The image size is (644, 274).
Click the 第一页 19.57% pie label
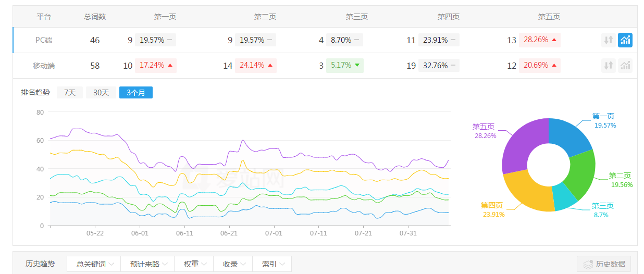point(604,121)
